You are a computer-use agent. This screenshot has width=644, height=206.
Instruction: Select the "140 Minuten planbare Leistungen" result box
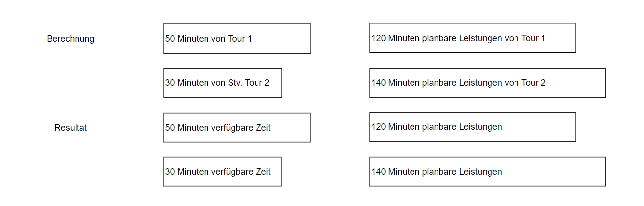488,172
